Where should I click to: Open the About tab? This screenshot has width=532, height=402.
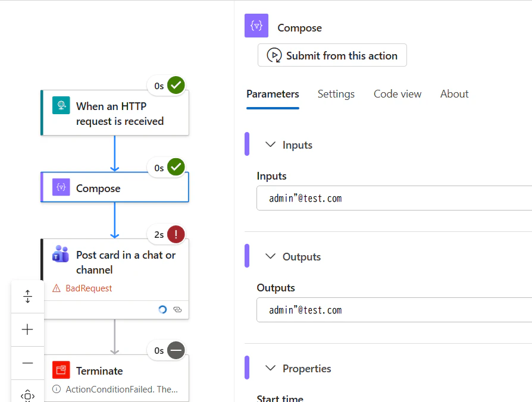pos(454,94)
